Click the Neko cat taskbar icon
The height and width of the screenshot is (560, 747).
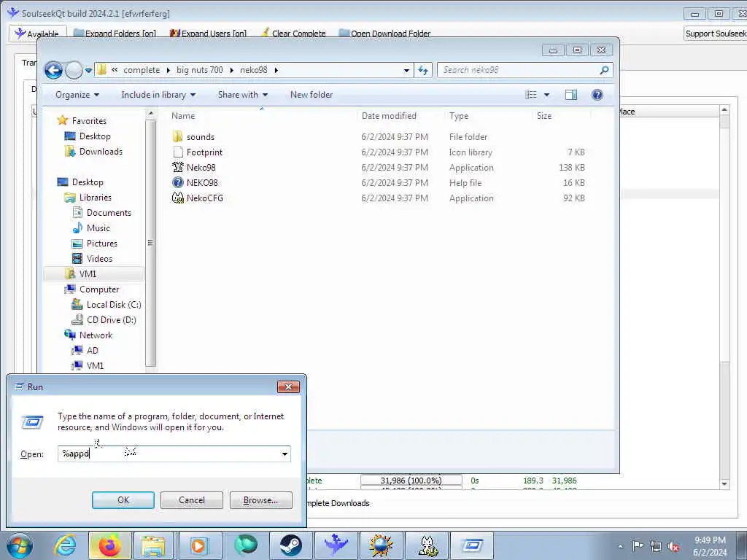[427, 545]
